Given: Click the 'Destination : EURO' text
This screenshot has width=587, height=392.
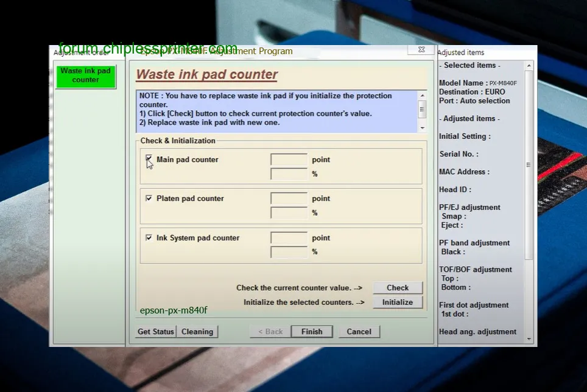Looking at the screenshot, I should pos(472,92).
